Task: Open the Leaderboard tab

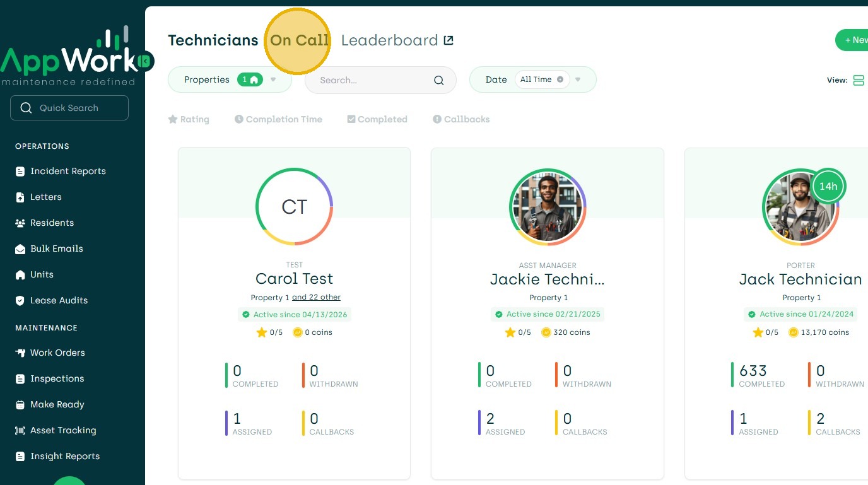Action: tap(390, 40)
